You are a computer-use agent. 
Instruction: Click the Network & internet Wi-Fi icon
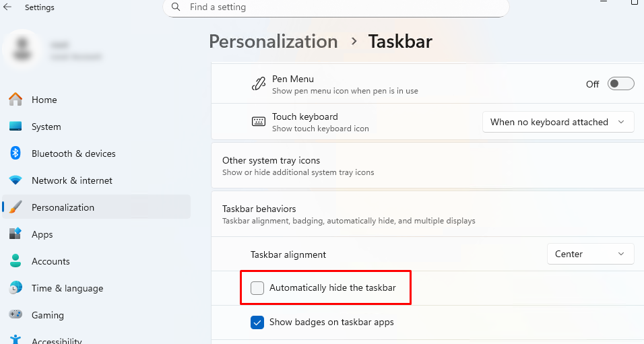click(15, 180)
